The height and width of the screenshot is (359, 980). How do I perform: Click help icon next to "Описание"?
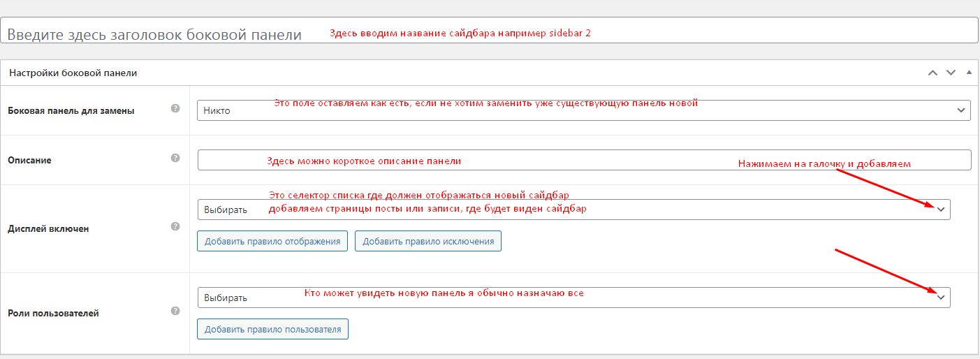coord(175,159)
